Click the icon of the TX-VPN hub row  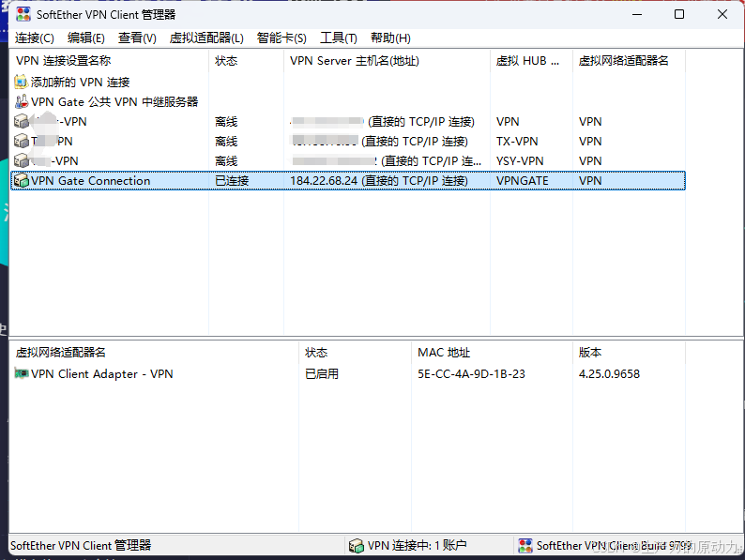22,141
